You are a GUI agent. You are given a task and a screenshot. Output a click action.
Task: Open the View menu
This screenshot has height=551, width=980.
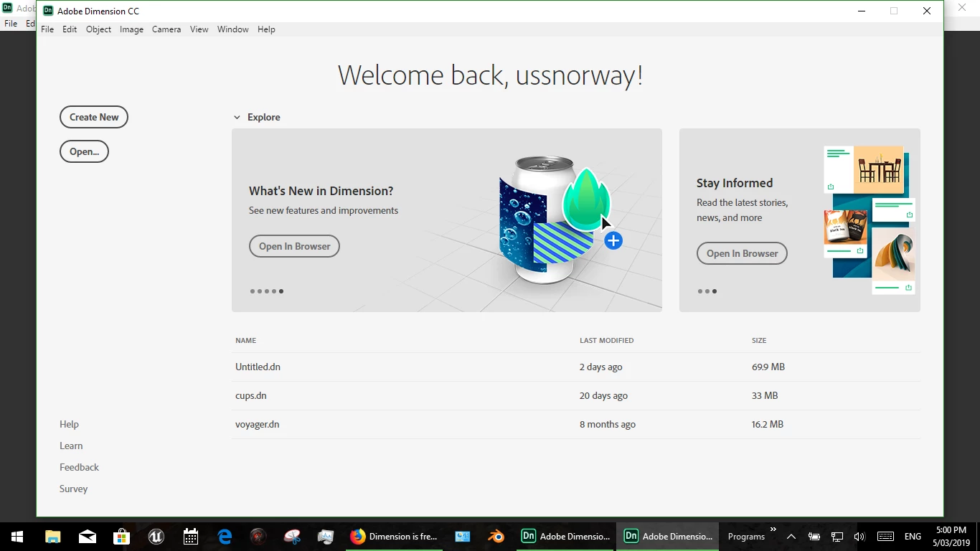coord(199,29)
